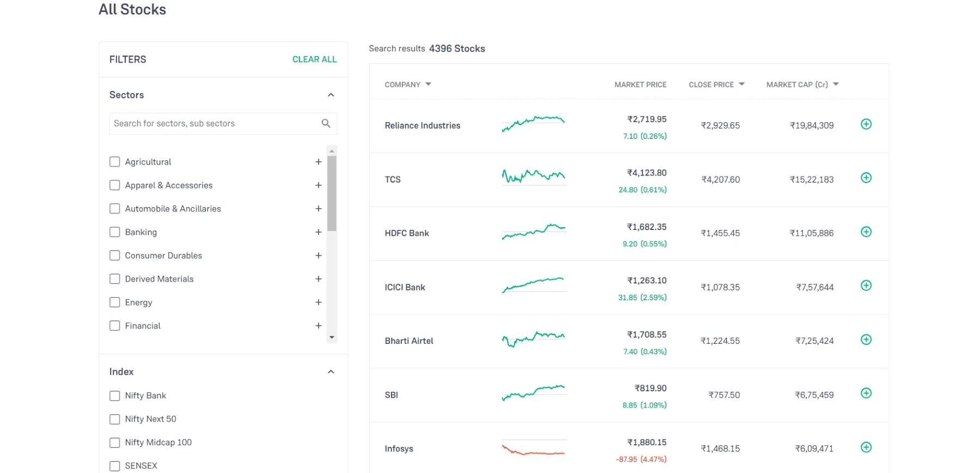Select ICICI Bank change 31.85 (2.59%)
The height and width of the screenshot is (473, 980).
pyautogui.click(x=642, y=298)
